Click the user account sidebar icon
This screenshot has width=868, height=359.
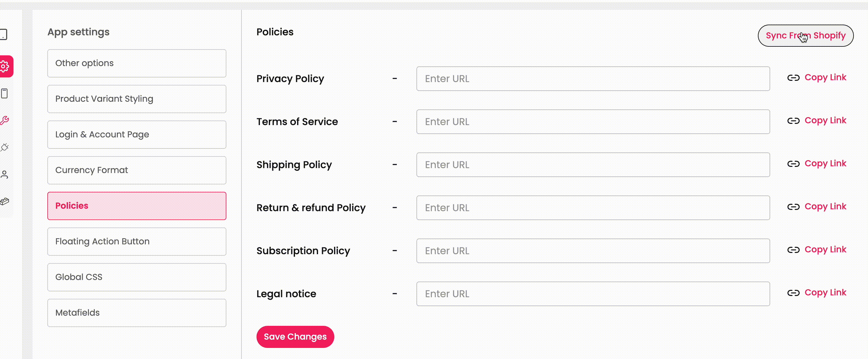[4, 175]
